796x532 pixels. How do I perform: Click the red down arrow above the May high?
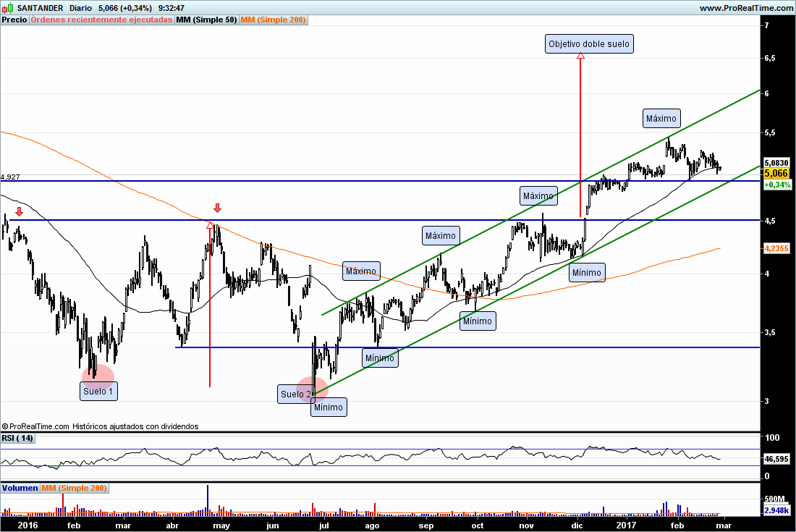(x=217, y=208)
